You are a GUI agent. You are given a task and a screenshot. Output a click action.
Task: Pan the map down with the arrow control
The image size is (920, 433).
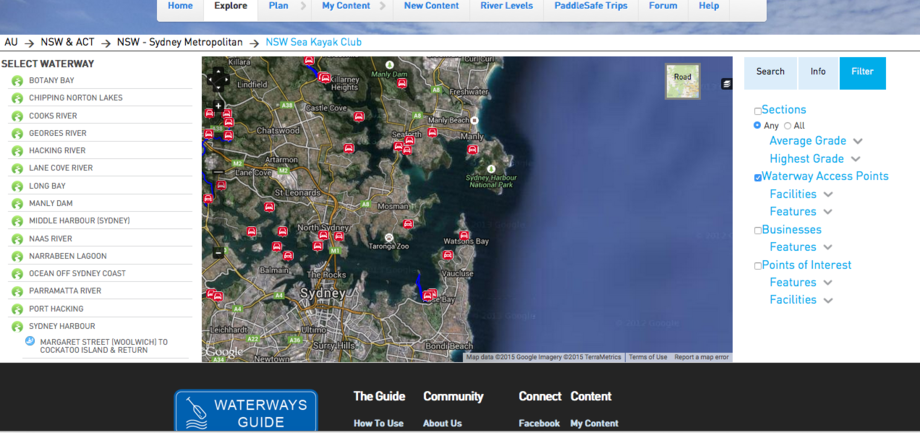point(218,87)
